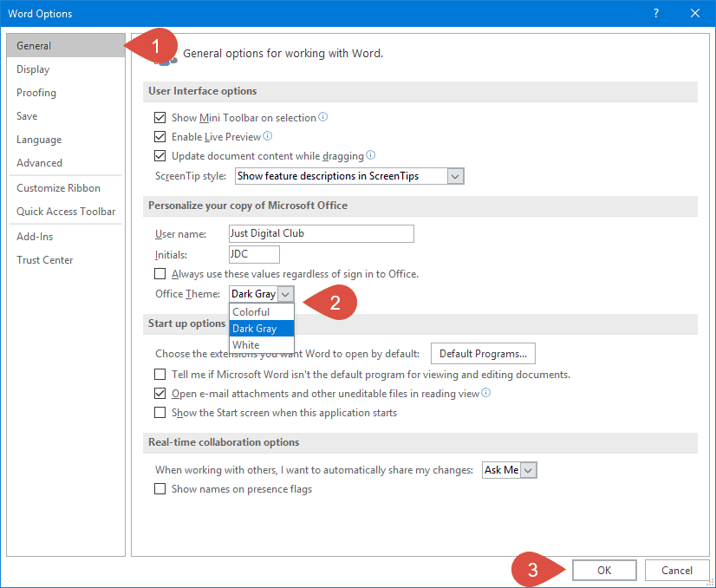Click the Office Theme dropdown arrow
Viewport: 716px width, 588px height.
[x=285, y=294]
